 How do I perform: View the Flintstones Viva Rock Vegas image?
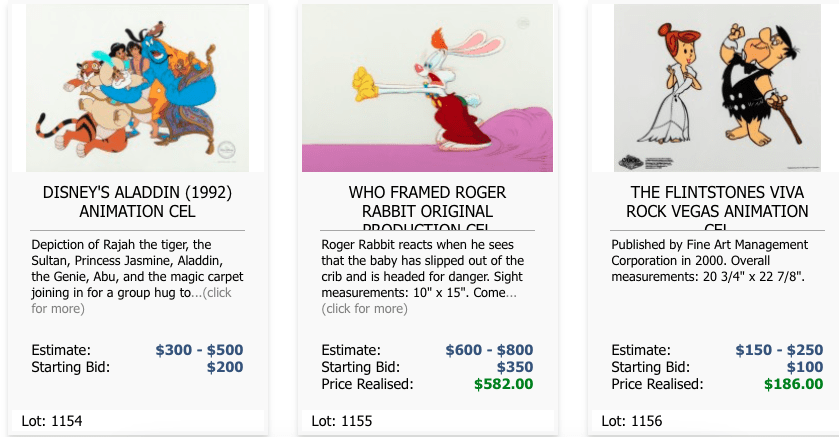tap(717, 88)
